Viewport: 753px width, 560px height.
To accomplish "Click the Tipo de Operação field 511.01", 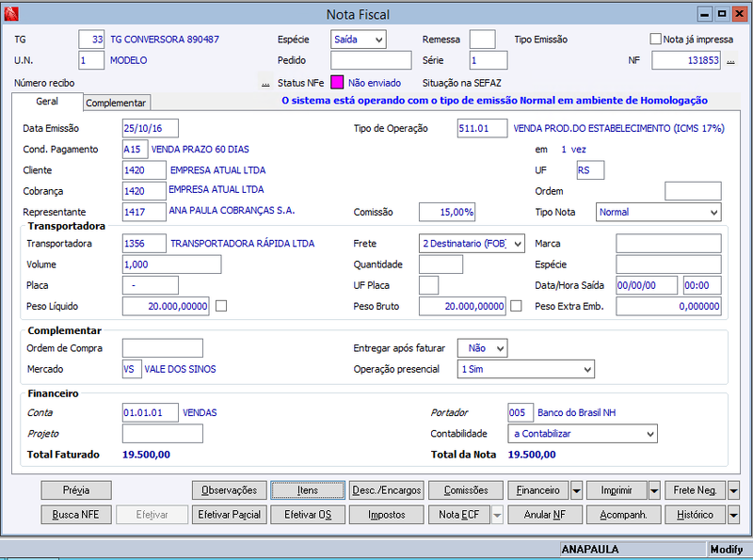I will click(x=482, y=128).
